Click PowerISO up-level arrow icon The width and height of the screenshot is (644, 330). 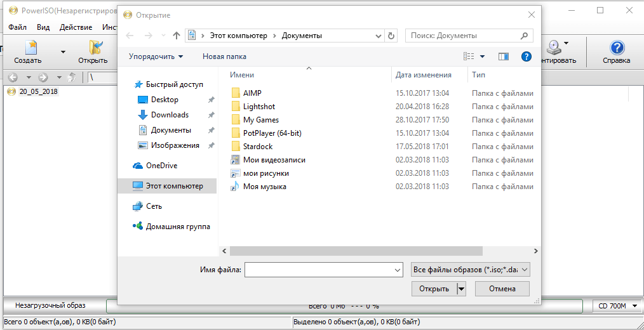(72, 77)
